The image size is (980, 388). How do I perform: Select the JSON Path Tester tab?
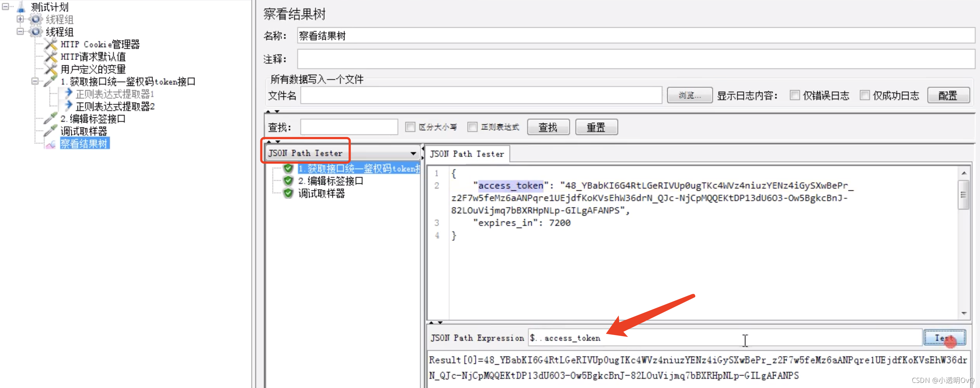(x=467, y=154)
